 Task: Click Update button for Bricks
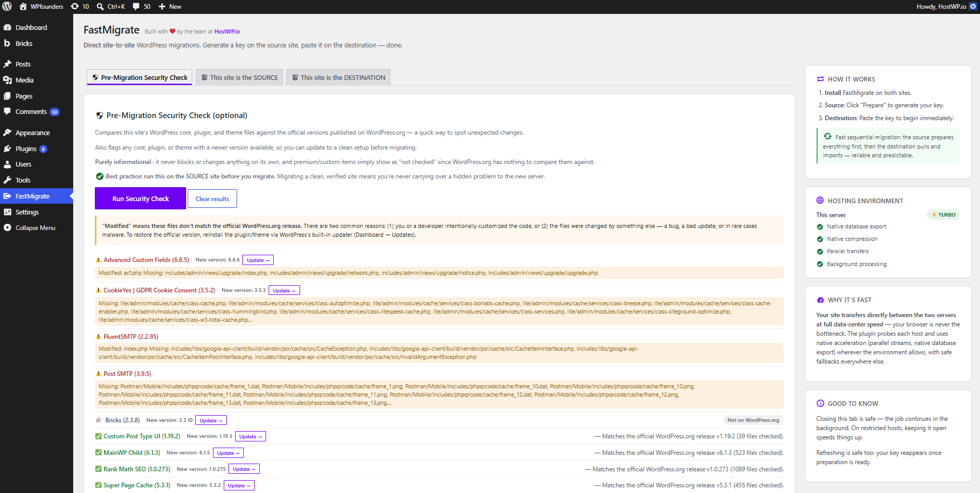211,420
